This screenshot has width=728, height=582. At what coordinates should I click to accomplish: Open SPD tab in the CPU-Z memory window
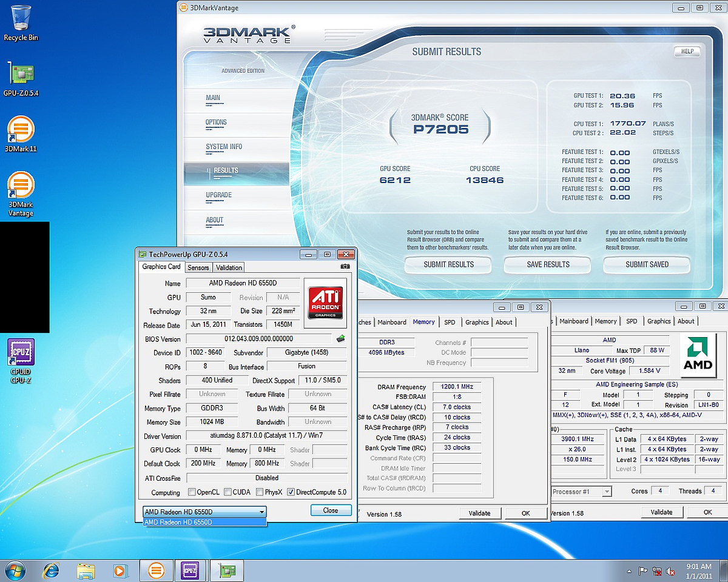pos(450,322)
